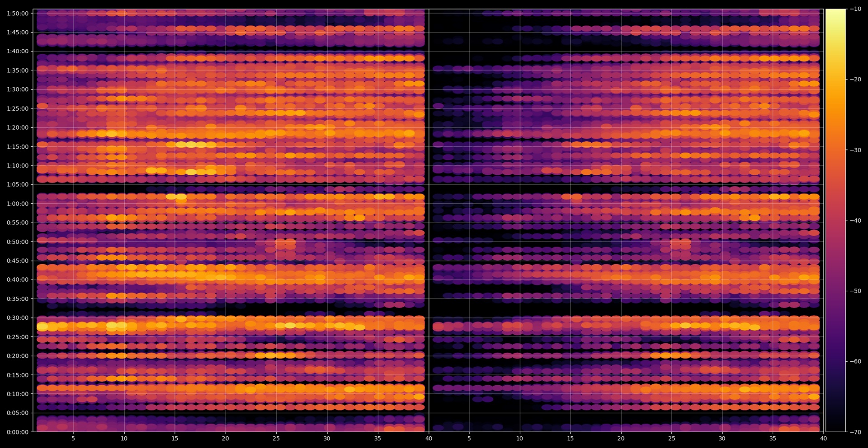Select the −20 colorbar tick label
Image resolution: width=868 pixels, height=448 pixels.
point(855,79)
